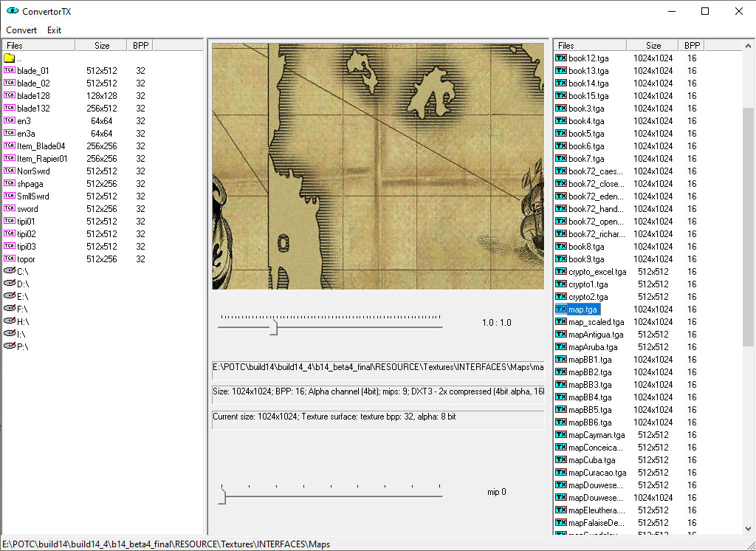Click the C:\ drive icon

tap(9, 270)
